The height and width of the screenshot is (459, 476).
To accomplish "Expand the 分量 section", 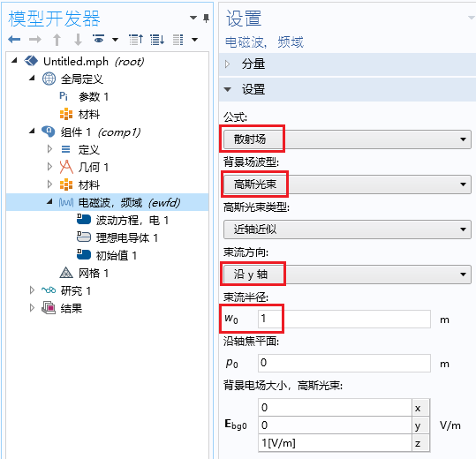I will click(227, 64).
